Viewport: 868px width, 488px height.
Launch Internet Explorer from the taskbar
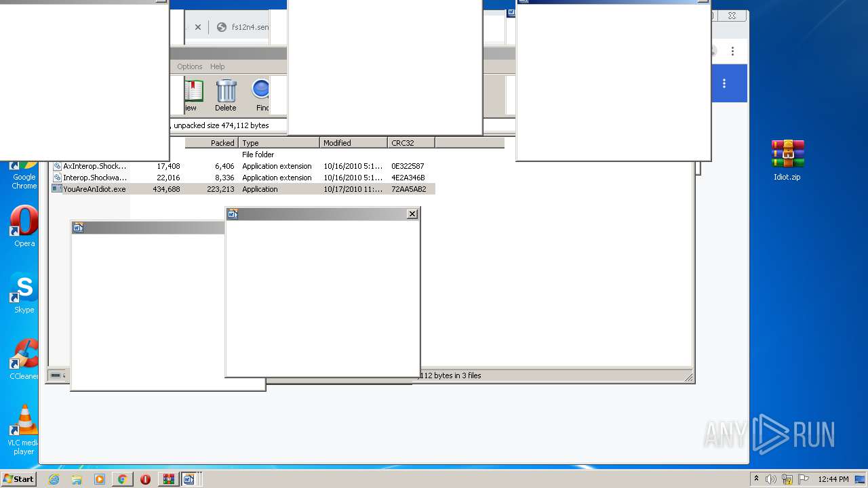[54, 479]
